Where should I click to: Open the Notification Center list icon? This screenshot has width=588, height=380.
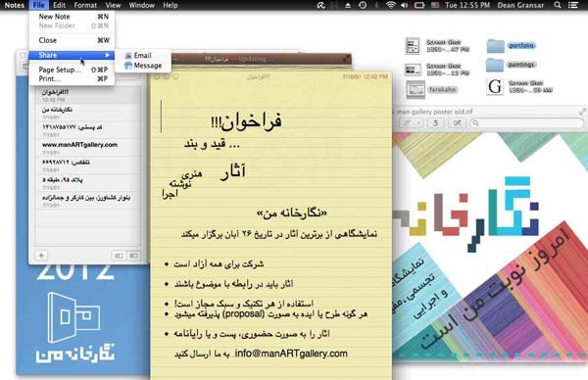pos(573,5)
